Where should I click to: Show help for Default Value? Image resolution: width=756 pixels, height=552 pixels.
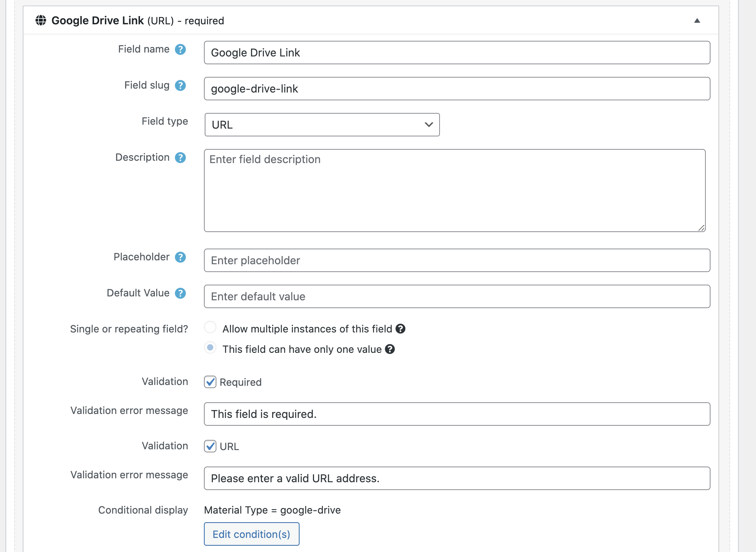point(180,293)
